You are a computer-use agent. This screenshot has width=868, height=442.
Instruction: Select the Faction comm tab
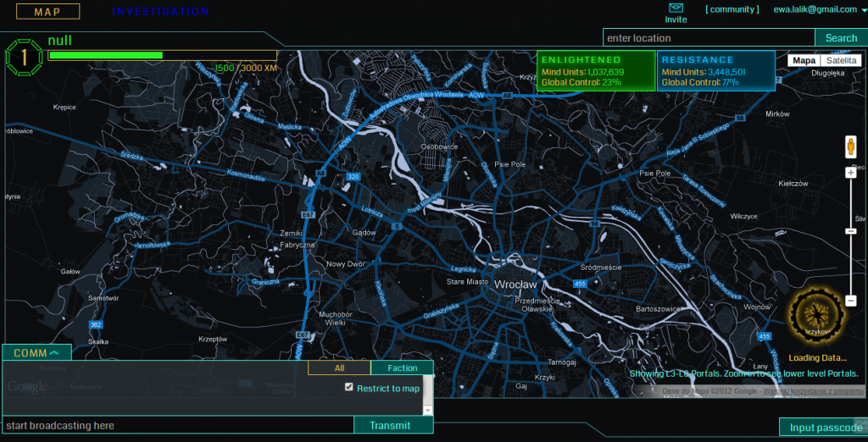tap(403, 367)
